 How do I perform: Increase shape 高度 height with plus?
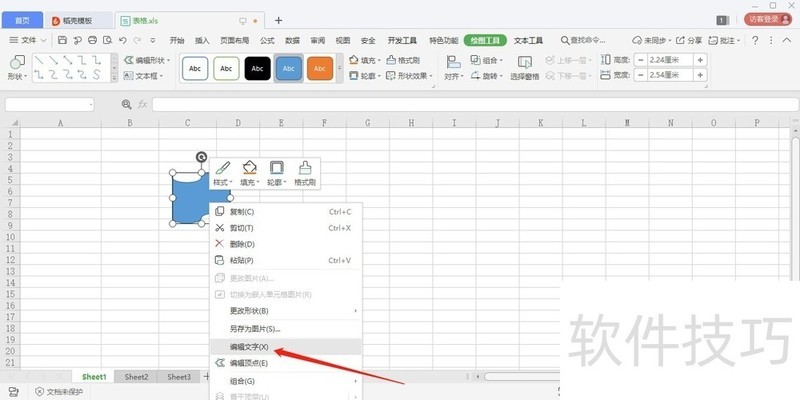tap(700, 60)
